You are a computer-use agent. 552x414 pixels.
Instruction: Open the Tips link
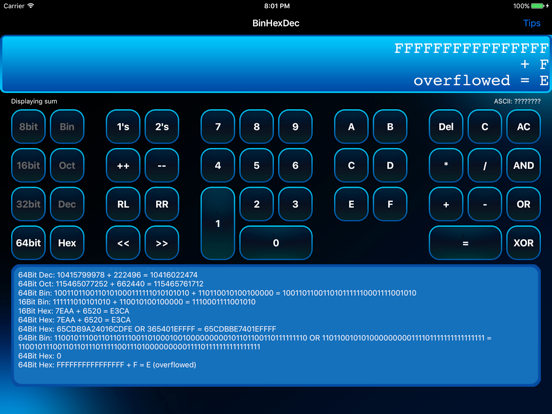pos(532,23)
